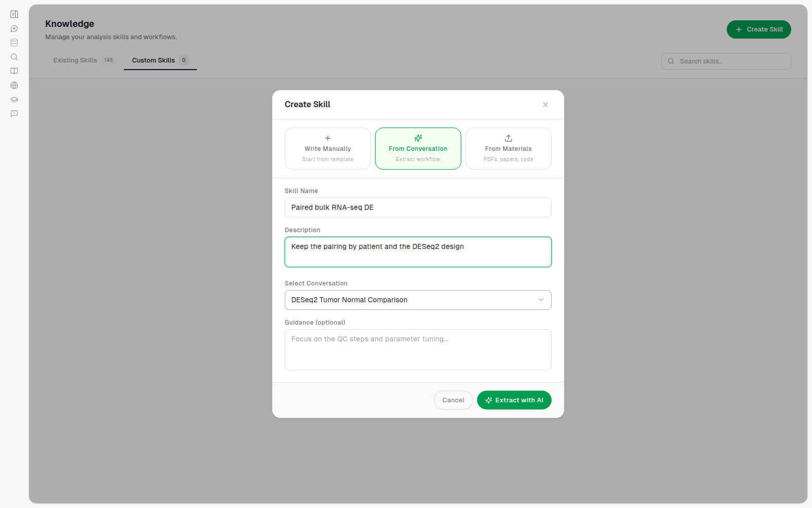Focus the Search skills box
812x508 pixels.
tap(726, 61)
